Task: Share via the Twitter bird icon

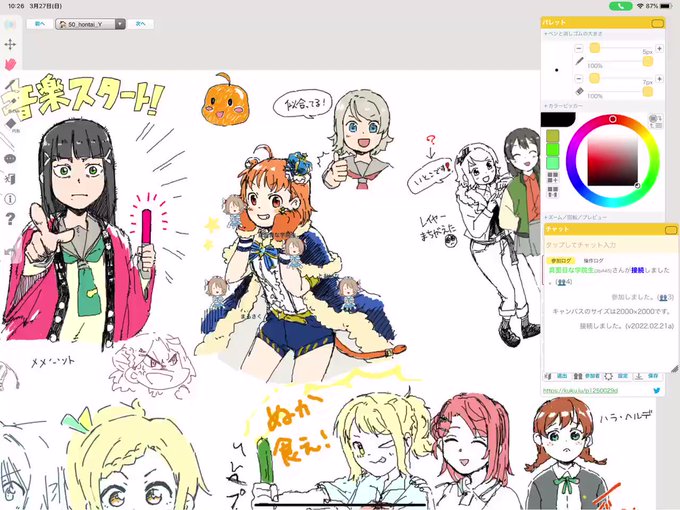Action: pos(657,390)
